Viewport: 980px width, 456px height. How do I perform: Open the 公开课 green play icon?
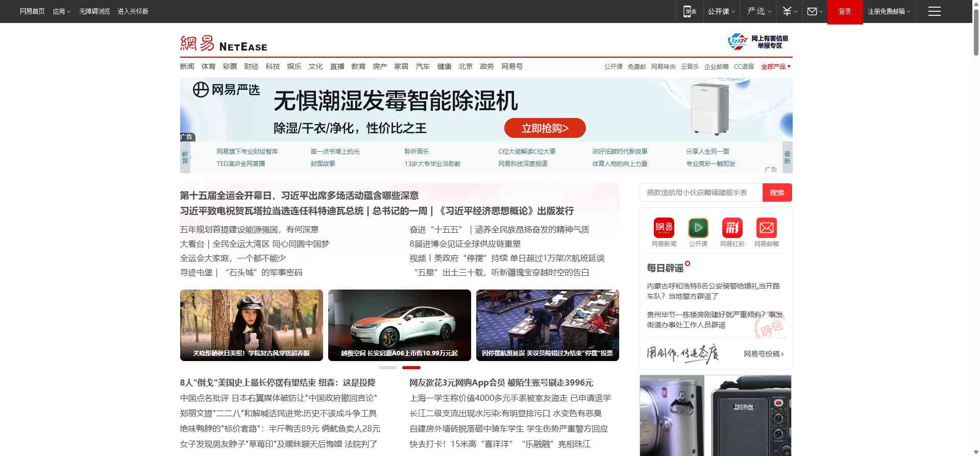698,228
